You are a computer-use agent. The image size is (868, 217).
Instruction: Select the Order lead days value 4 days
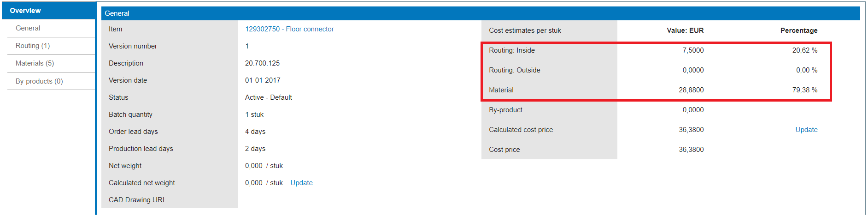(255, 132)
